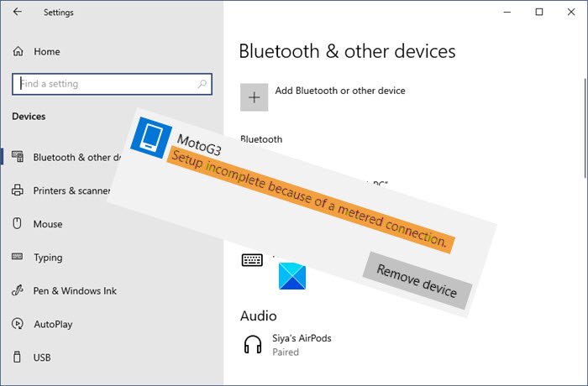Open the Typing settings page
This screenshot has height=386, width=588.
37,258
